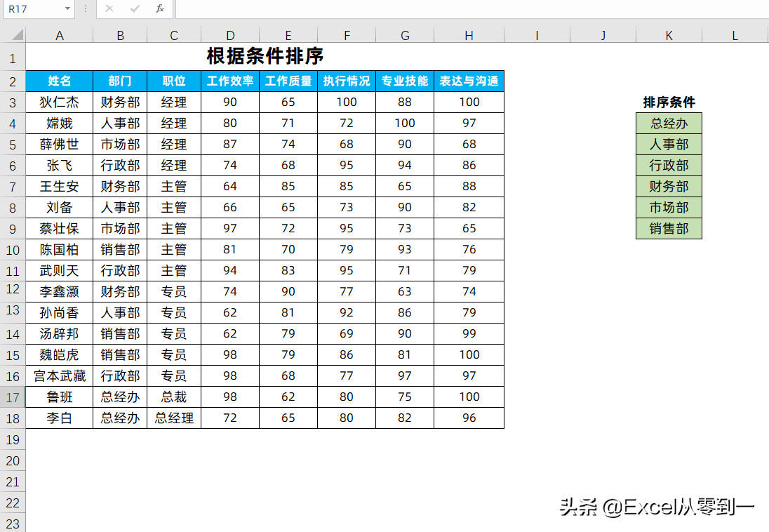This screenshot has width=769, height=532.
Task: Click 武则天's 工作效率 value 94
Action: 230,271
